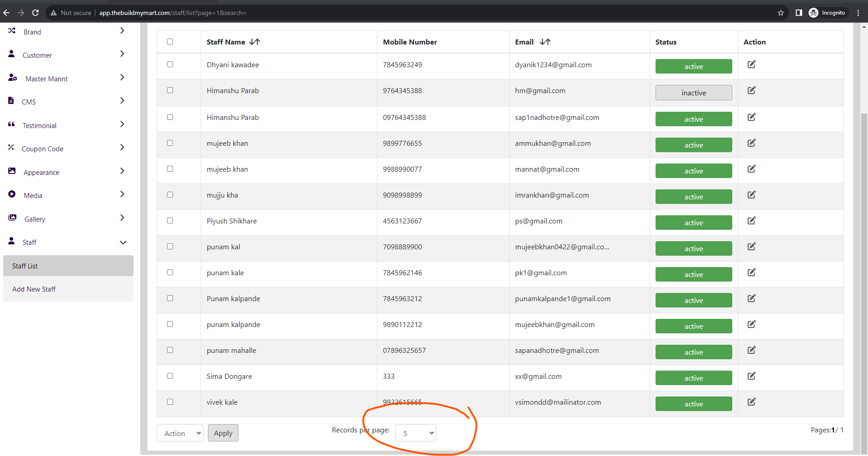Select checkbox for sap1nadhotre@gmail.com row
The width and height of the screenshot is (868, 456).
coord(170,117)
